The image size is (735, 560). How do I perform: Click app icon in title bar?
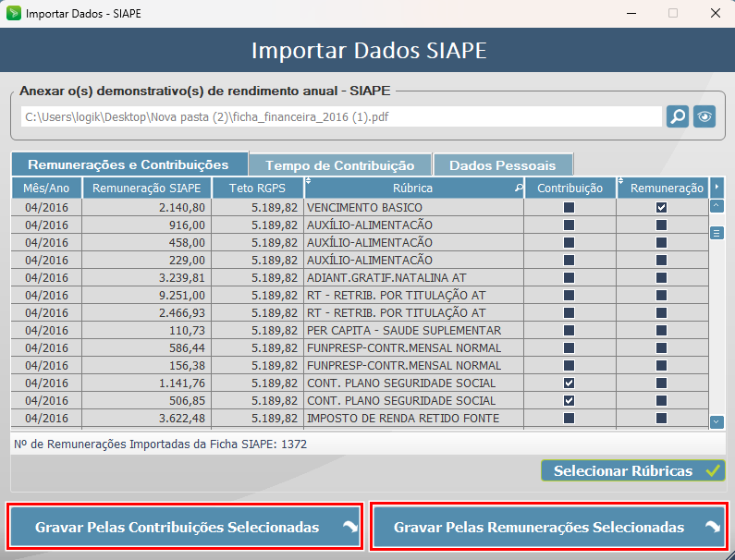[x=14, y=13]
